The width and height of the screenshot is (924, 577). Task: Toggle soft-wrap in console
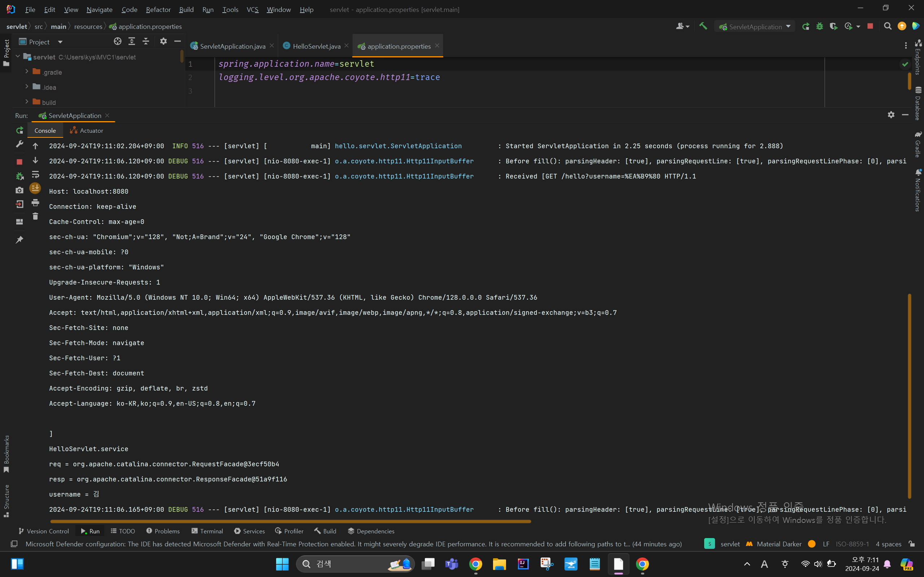[x=35, y=175]
